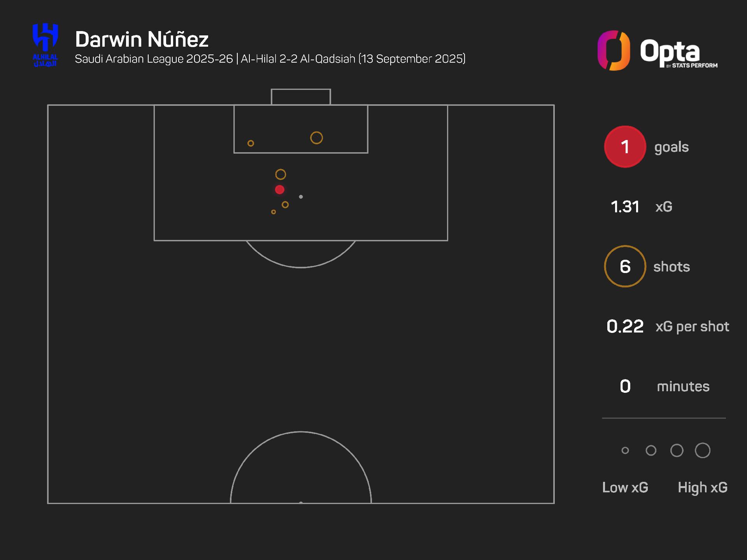Click the grey penalty spot dot

coord(301,197)
